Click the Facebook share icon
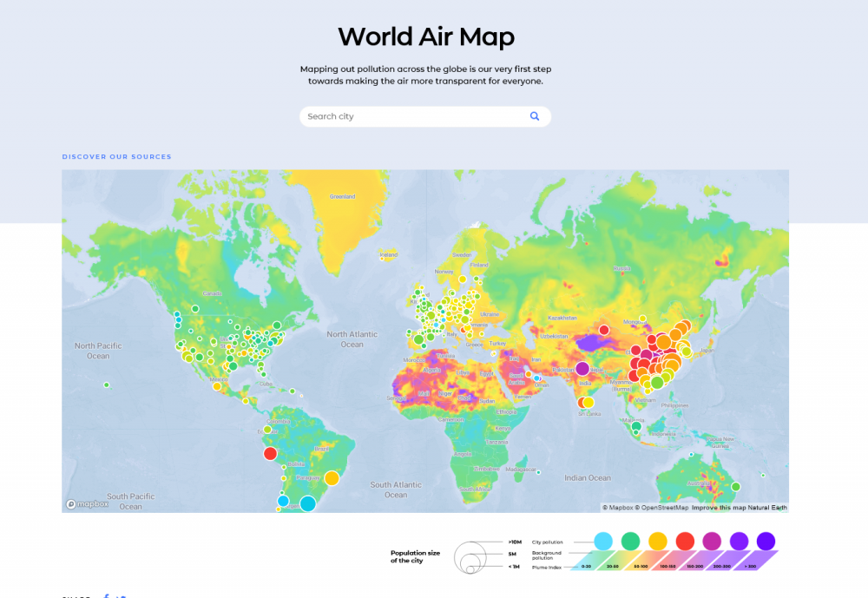Screen dimensions: 868x598 point(106,596)
